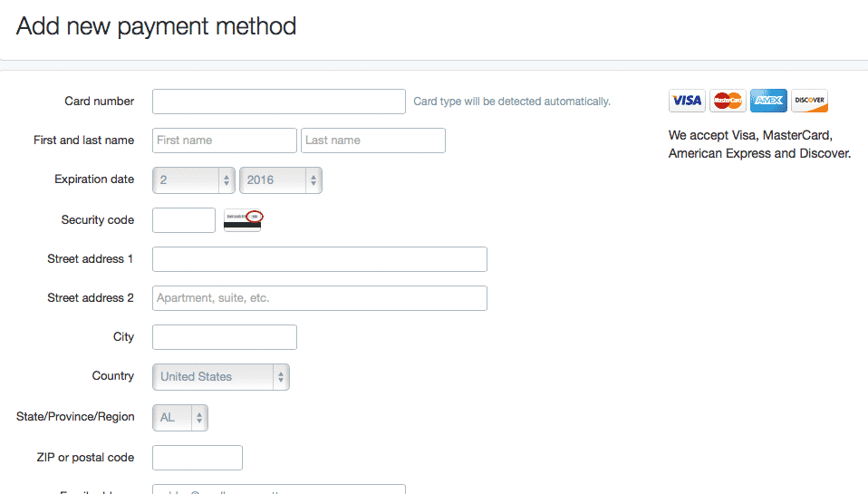Open the State/Province/Region dropdown
868x494 pixels.
click(x=180, y=418)
